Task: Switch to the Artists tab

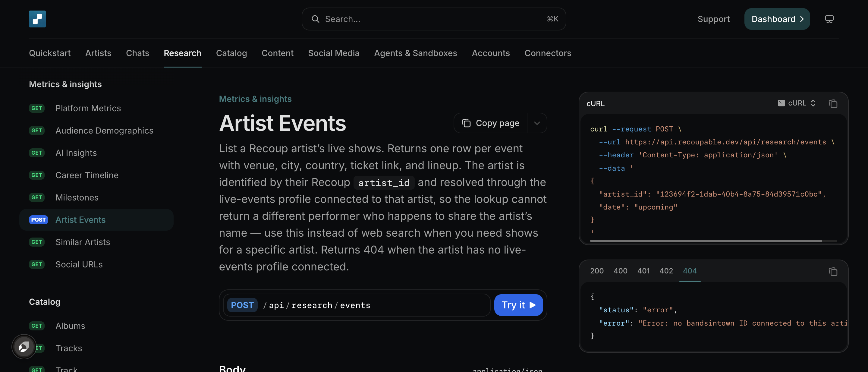Action: 98,53
